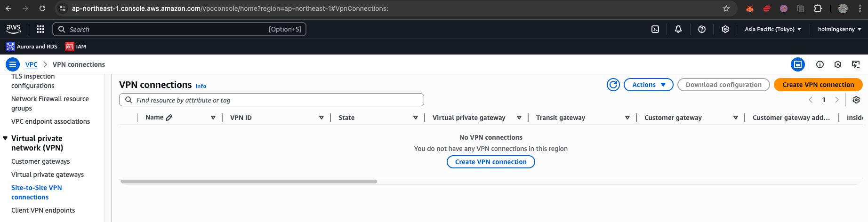Focus the Find resource by attribute field
Image resolution: width=868 pixels, height=222 pixels.
pos(272,100)
